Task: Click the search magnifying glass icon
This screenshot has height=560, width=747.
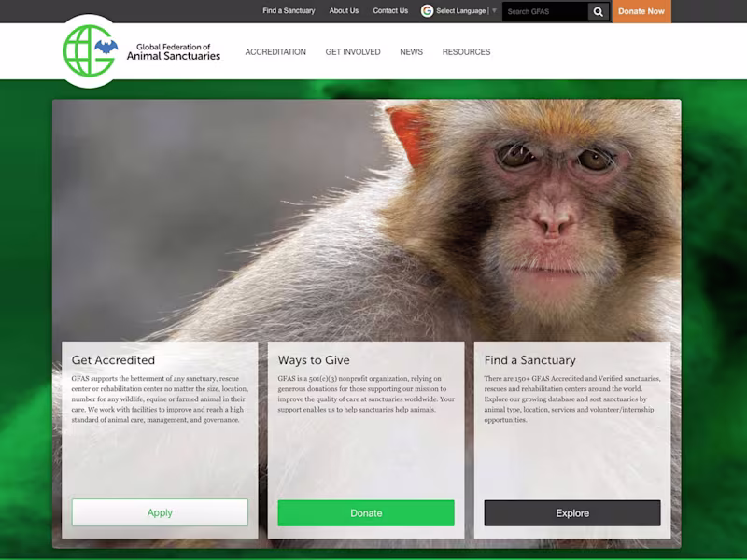Action: (x=597, y=12)
